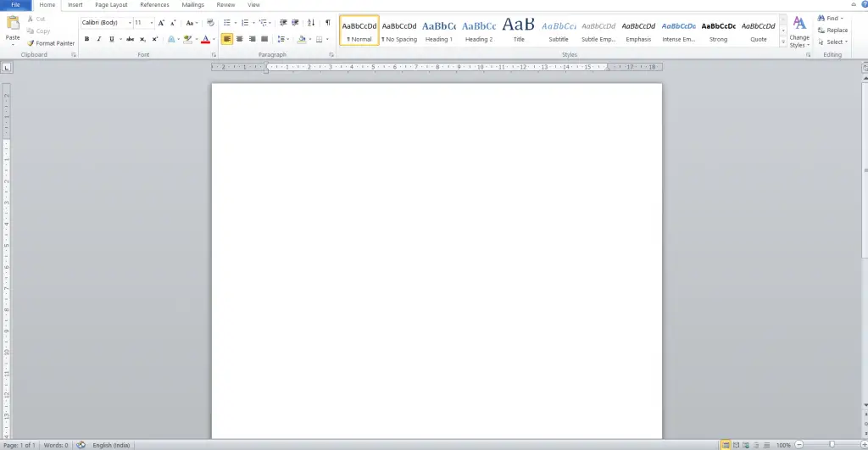The image size is (868, 450).
Task: Justify the paragraph text
Action: click(x=264, y=39)
